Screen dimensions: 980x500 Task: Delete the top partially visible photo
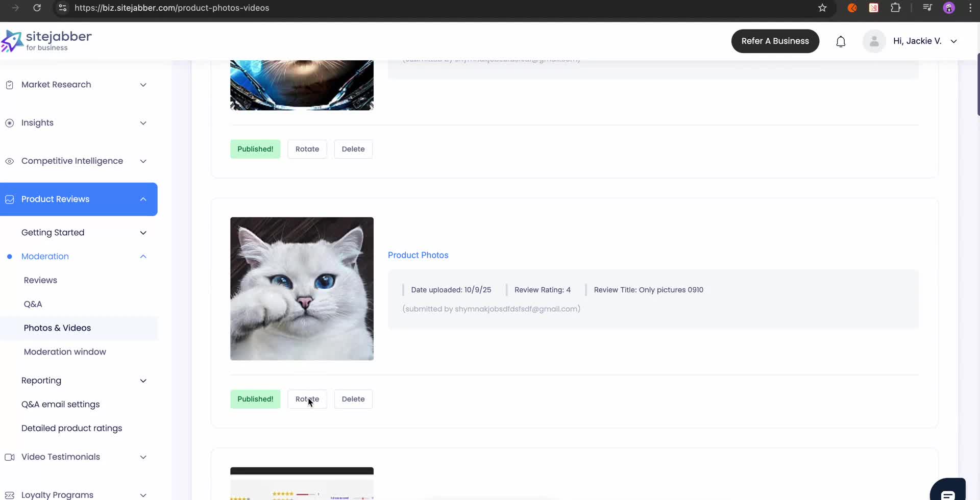click(353, 149)
